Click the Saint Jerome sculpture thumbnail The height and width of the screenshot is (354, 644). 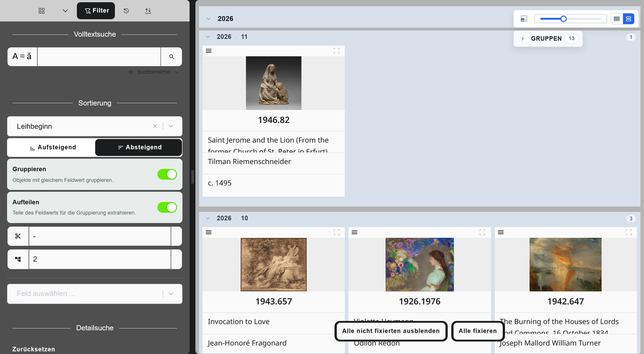coord(274,83)
